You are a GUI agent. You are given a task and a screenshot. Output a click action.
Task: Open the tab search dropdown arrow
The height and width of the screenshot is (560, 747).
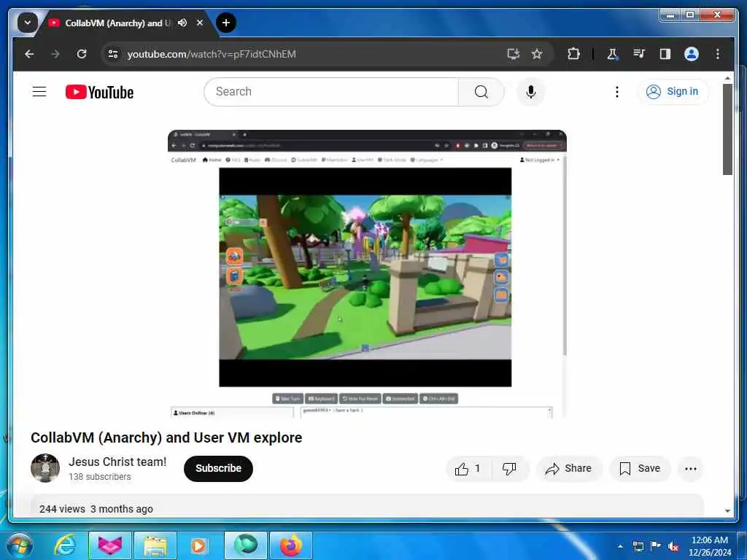point(28,23)
